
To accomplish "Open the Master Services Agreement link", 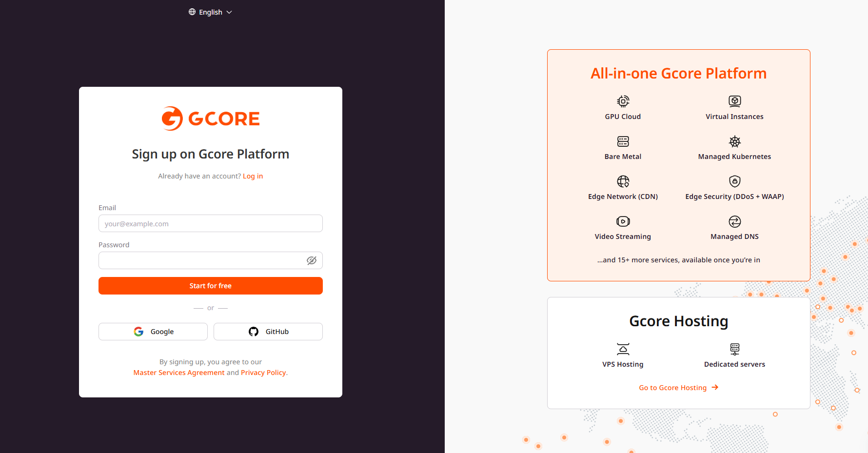I will pos(179,373).
